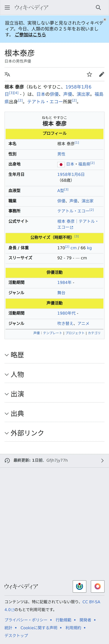Open the language selection icon
This screenshot has width=109, height=644.
(x=7, y=74)
